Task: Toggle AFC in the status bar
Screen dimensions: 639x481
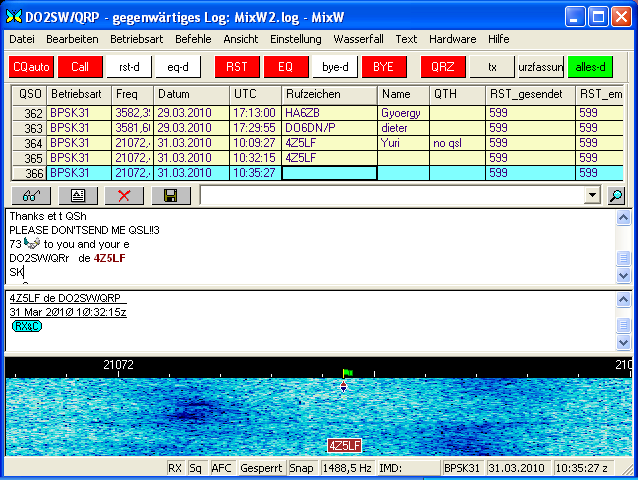Action: (x=222, y=468)
